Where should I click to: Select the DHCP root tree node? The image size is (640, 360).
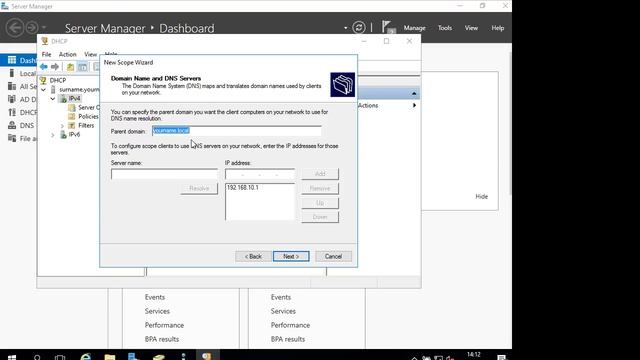pyautogui.click(x=58, y=80)
